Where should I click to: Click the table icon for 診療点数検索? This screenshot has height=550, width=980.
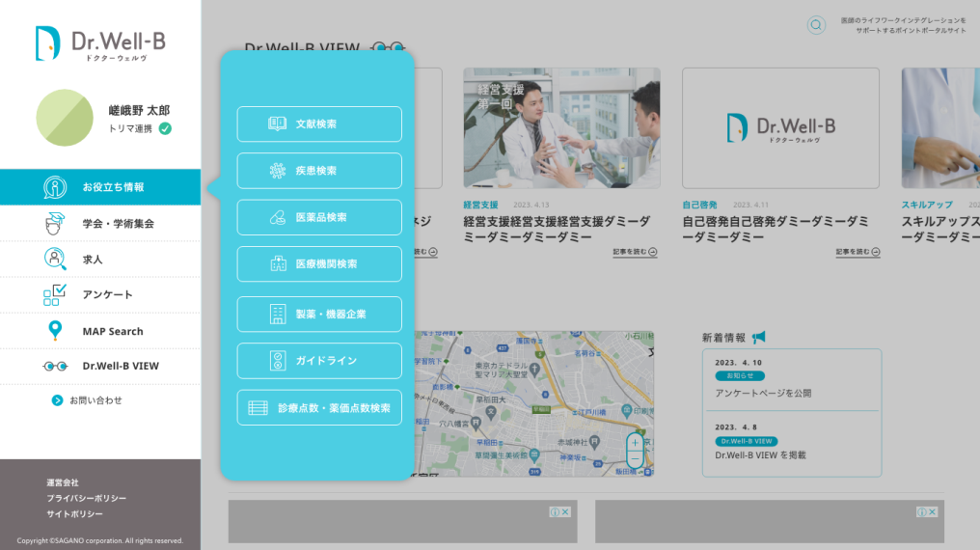coord(259,408)
